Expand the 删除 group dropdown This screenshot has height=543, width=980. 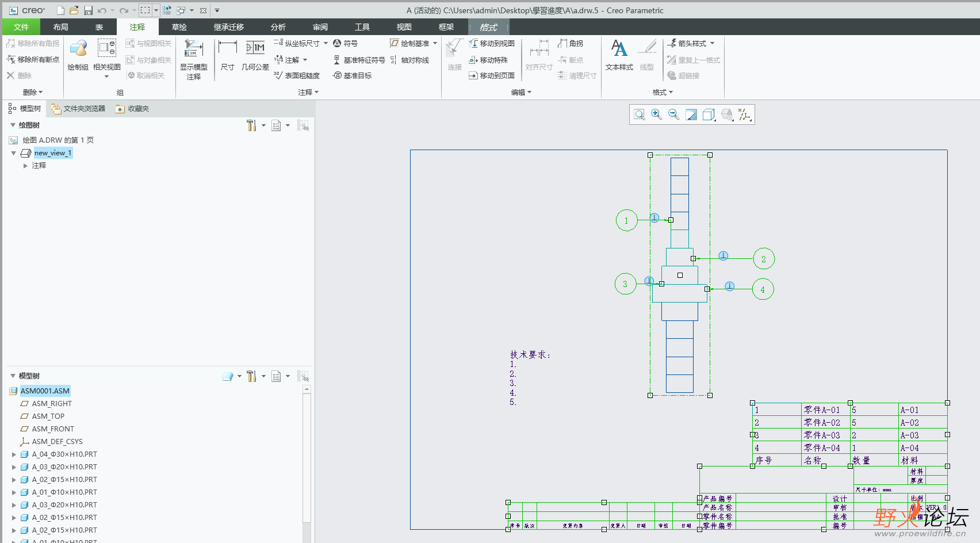point(33,92)
